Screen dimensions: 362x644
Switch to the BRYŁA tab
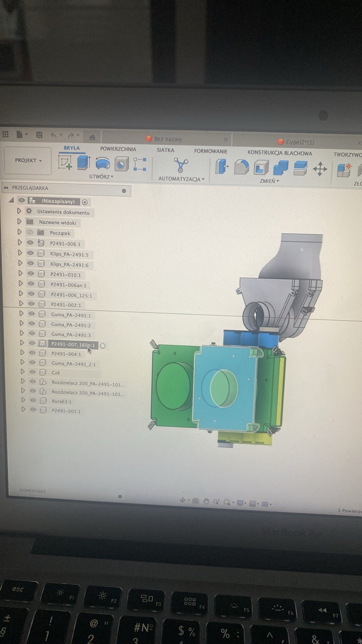pos(72,148)
